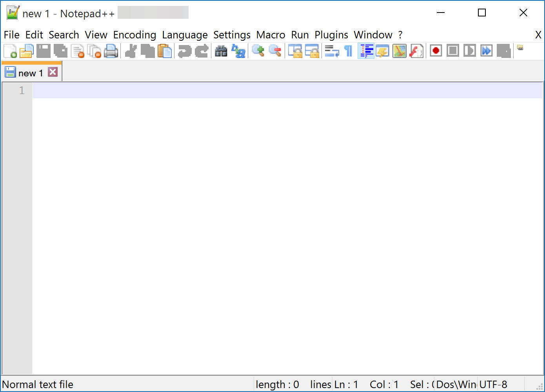Click the Zoom In magnifier icon
The width and height of the screenshot is (545, 392).
[258, 51]
